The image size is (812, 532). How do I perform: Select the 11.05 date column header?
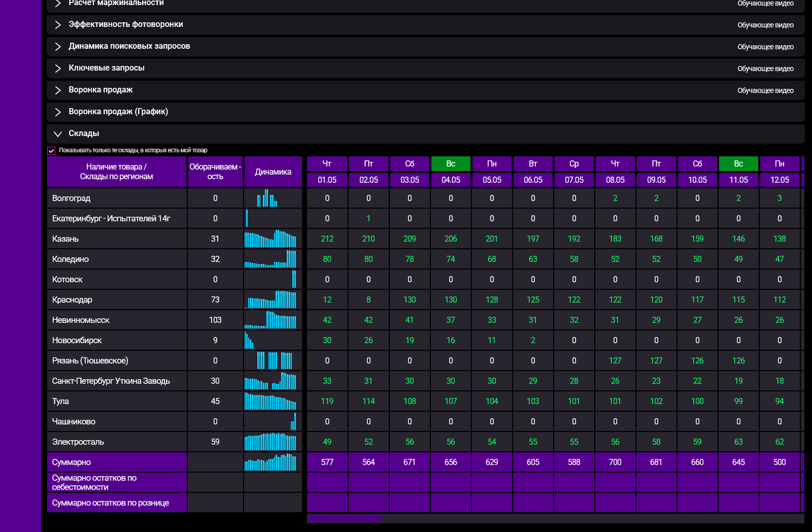(x=738, y=180)
